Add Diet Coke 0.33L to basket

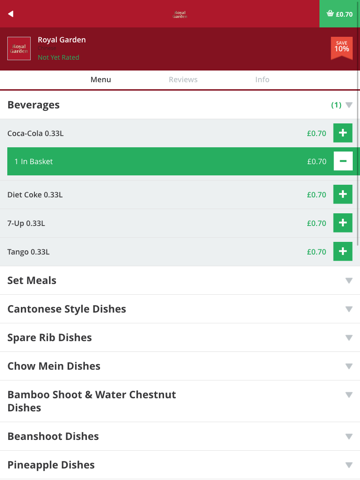[x=343, y=194]
